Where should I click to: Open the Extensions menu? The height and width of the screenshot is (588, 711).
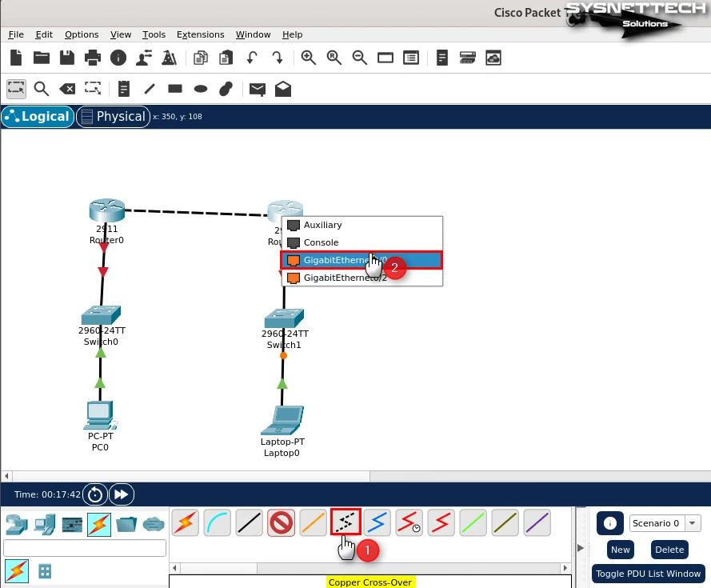pyautogui.click(x=200, y=34)
